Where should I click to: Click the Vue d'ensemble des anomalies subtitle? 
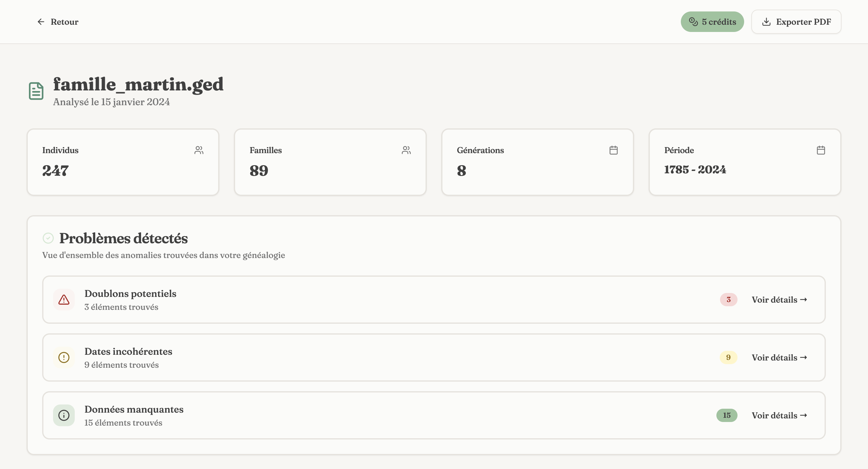point(163,255)
